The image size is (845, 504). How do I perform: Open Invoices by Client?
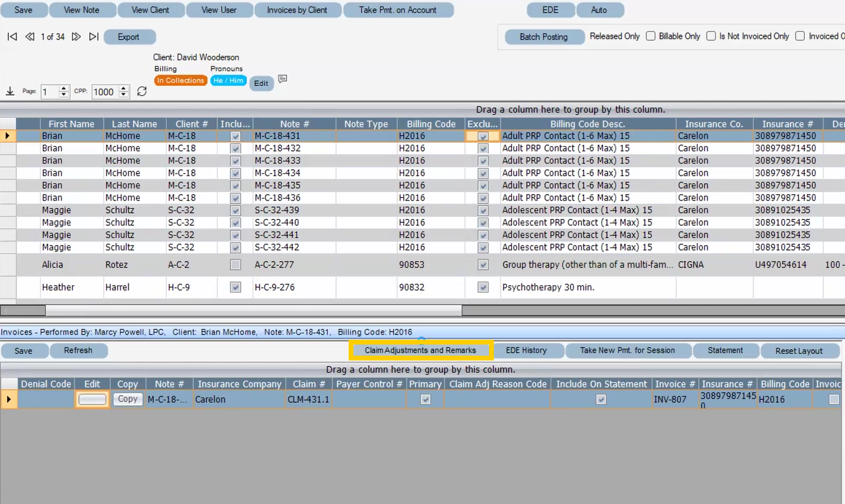click(x=298, y=10)
